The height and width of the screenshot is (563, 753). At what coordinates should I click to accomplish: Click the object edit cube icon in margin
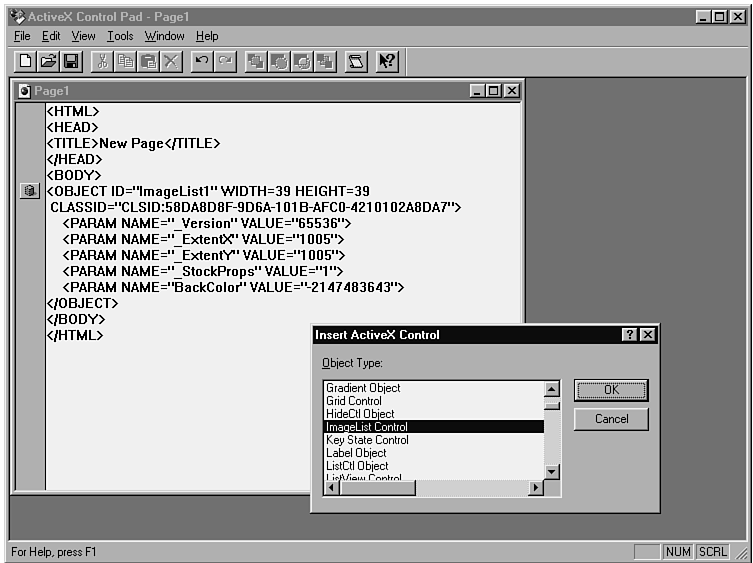pos(29,191)
